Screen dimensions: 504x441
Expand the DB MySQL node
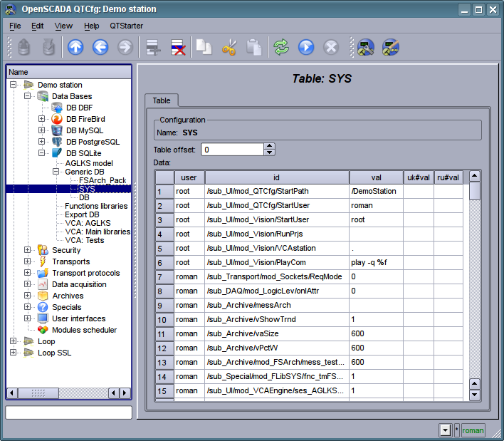[x=41, y=130]
